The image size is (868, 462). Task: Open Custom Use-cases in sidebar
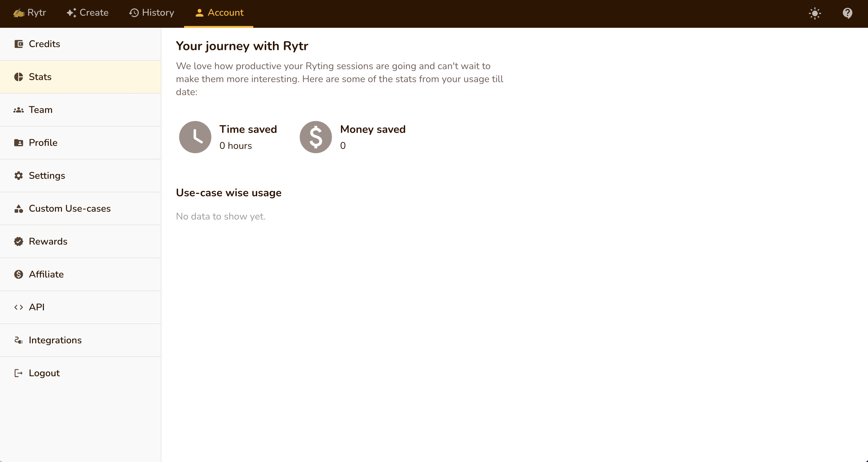pyautogui.click(x=70, y=208)
